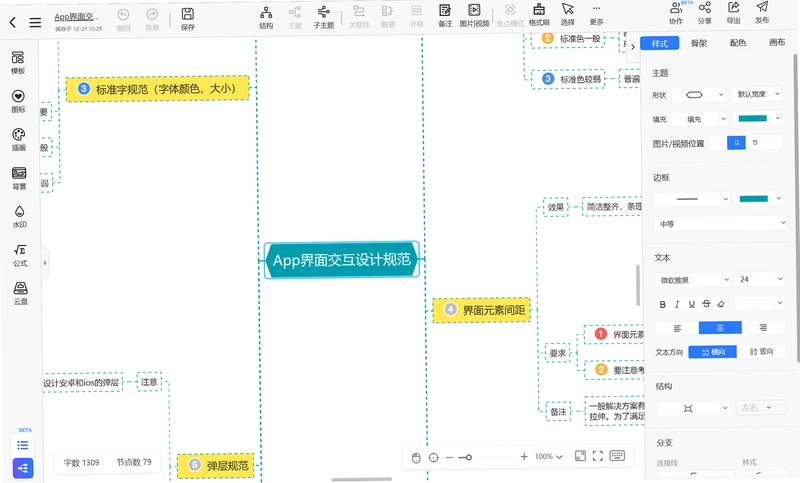Open the 形状 shape dropdown
Screen dimensions: 800x483
coord(699,94)
